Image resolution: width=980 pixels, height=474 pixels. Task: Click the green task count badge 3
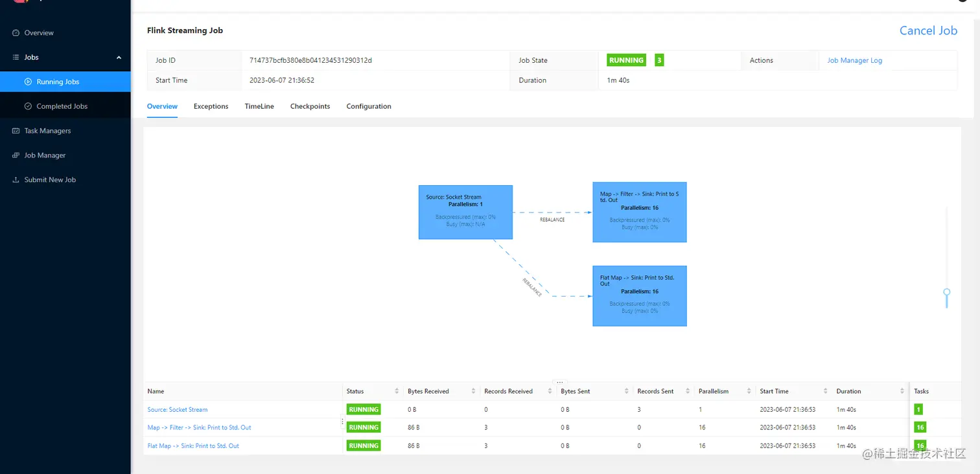coord(659,60)
